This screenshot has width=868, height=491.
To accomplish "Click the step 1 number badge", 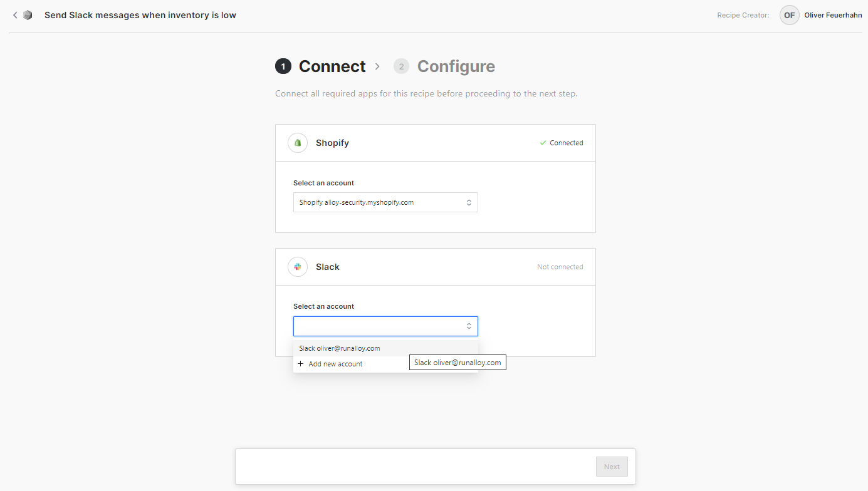I will pos(283,66).
